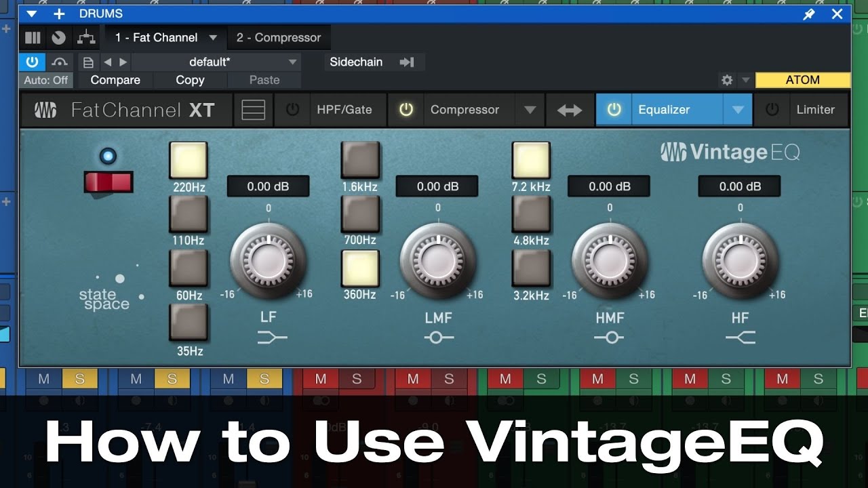Click the LMF 0.00 dB value field

[437, 186]
